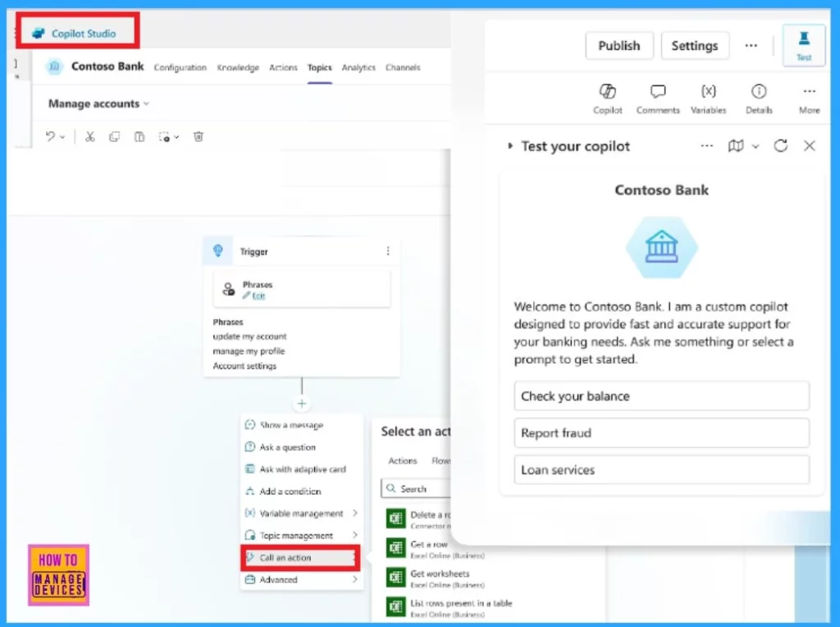Image resolution: width=840 pixels, height=627 pixels.
Task: Select the Check your balance prompt
Action: pyautogui.click(x=662, y=396)
